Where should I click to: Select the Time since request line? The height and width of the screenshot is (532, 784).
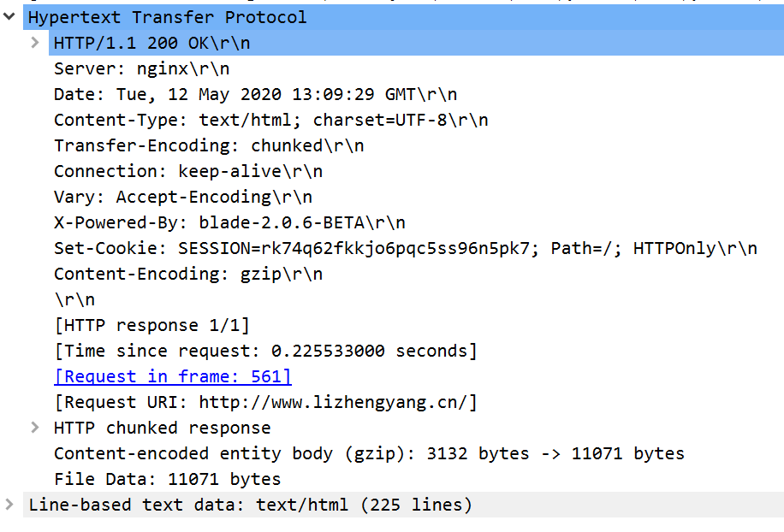click(x=248, y=351)
